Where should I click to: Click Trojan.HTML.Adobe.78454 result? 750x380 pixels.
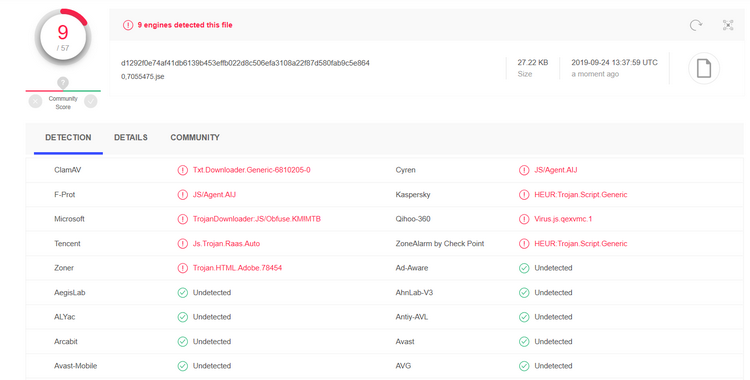[x=237, y=268]
